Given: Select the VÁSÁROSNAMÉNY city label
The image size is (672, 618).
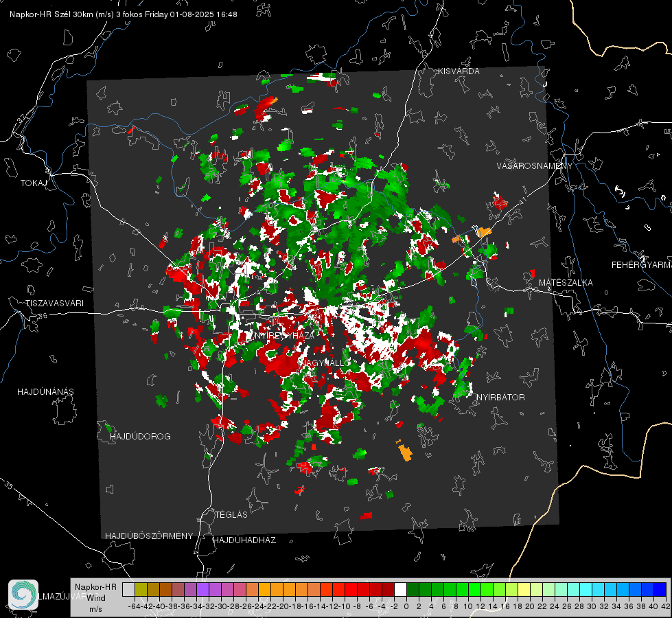Looking at the screenshot, I should [535, 166].
